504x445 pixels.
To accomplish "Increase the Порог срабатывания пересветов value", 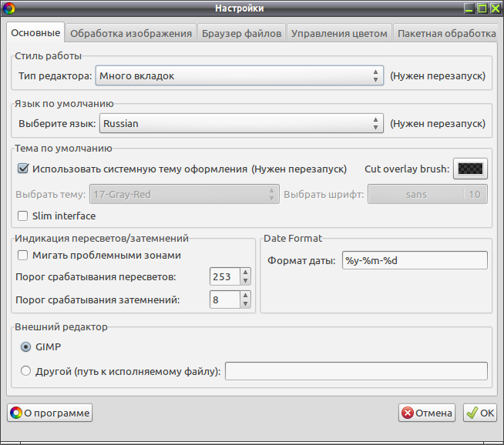I will 245,273.
